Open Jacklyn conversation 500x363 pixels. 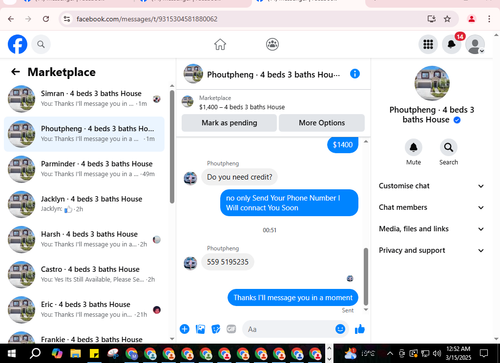click(x=84, y=204)
